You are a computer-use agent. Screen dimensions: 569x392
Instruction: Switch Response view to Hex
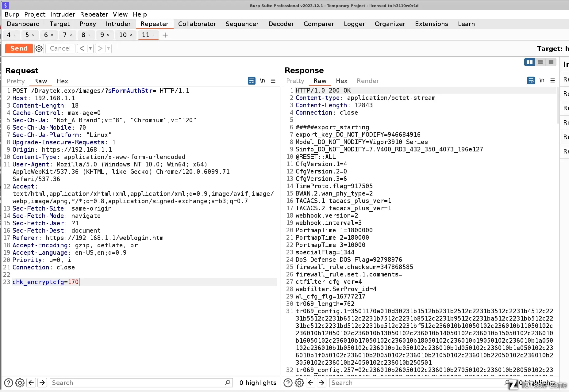coord(341,81)
